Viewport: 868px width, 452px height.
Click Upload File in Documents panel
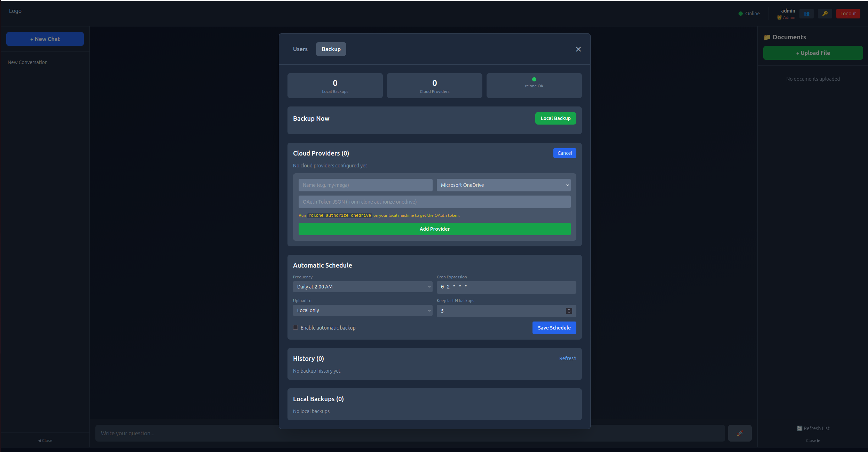(x=813, y=53)
